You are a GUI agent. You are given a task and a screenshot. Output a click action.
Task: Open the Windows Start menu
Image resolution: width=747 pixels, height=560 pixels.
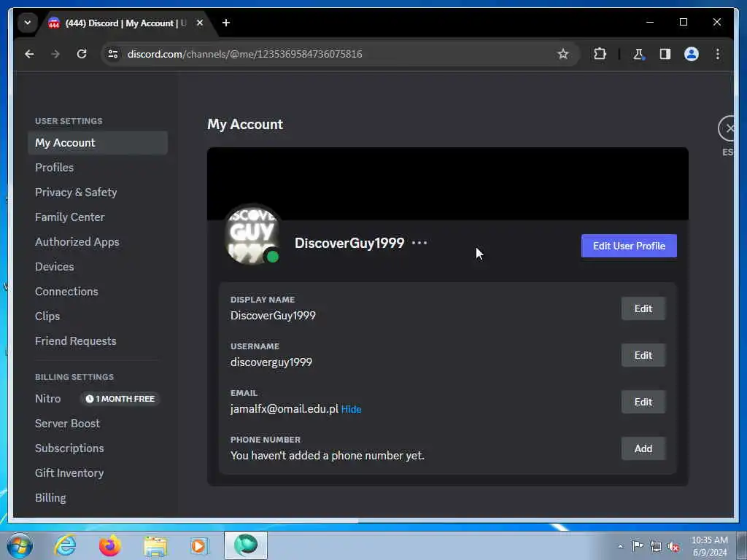20,545
